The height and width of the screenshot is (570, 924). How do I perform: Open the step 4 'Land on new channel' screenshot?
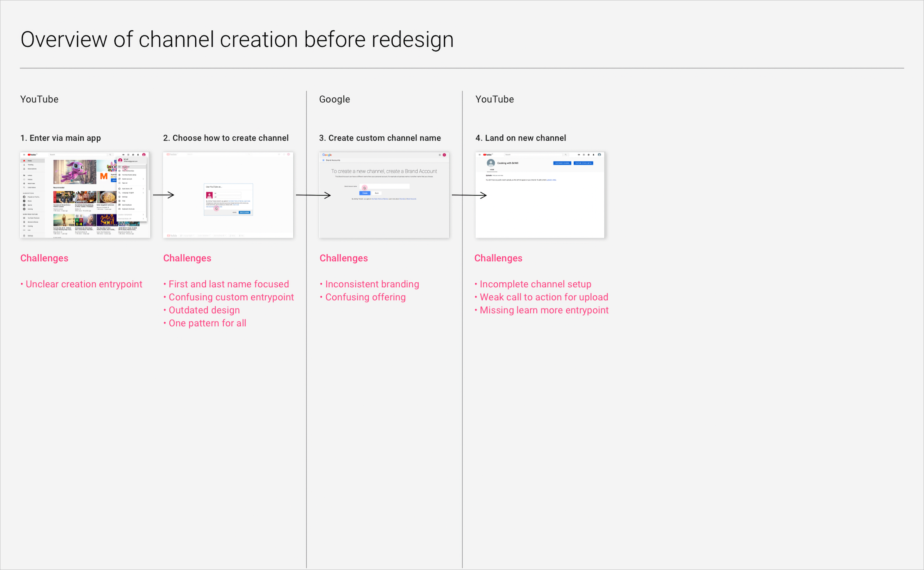(540, 195)
